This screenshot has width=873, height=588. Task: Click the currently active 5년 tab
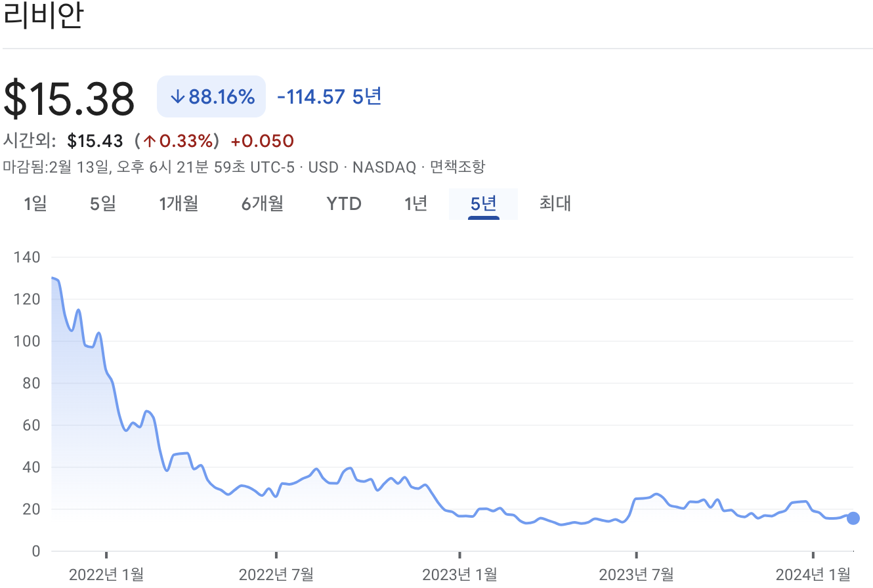point(483,204)
